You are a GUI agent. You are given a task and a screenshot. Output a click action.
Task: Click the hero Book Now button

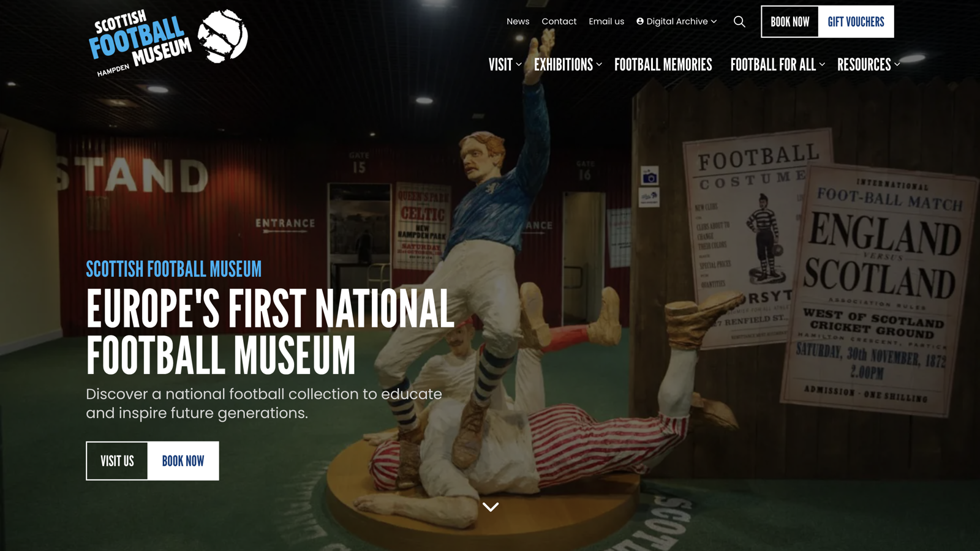[183, 461]
